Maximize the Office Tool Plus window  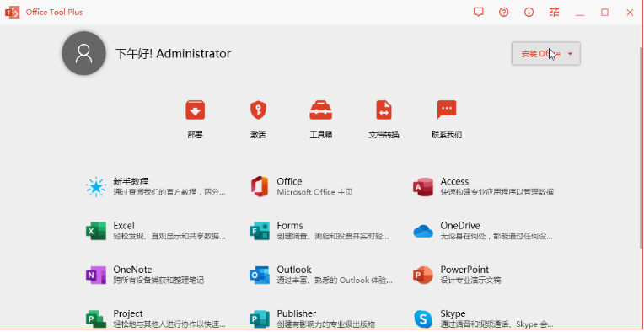(604, 13)
